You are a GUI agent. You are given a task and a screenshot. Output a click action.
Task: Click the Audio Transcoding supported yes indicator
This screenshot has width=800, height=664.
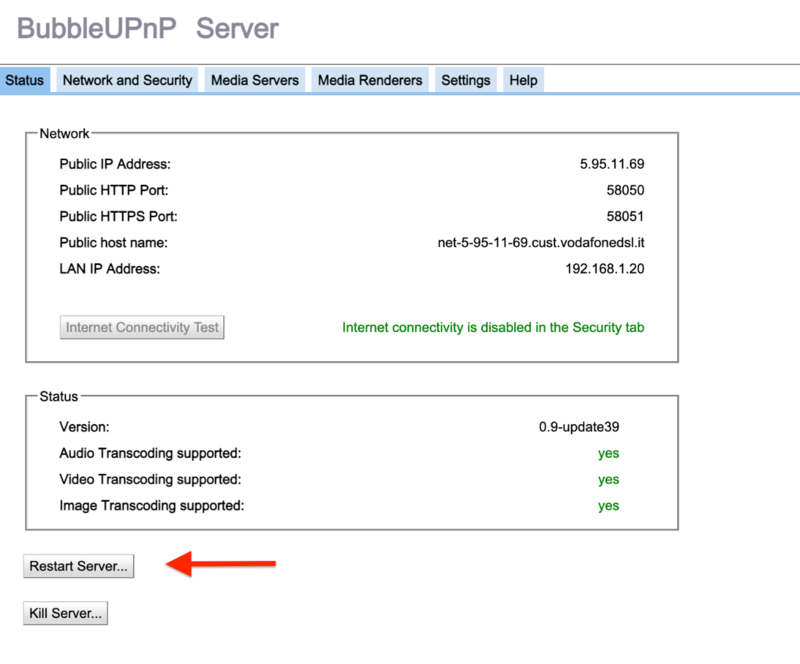(x=608, y=453)
